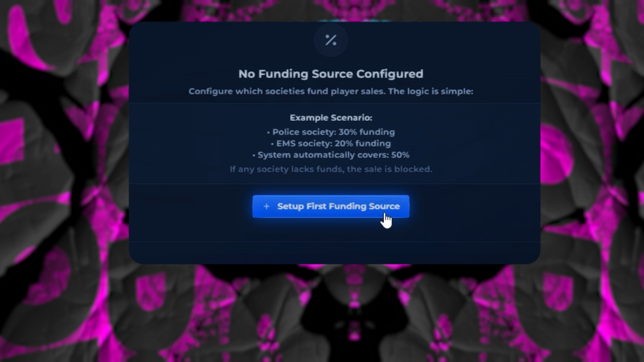Select the No Funding Source Configured heading
This screenshot has height=362, width=644.
pos(331,74)
